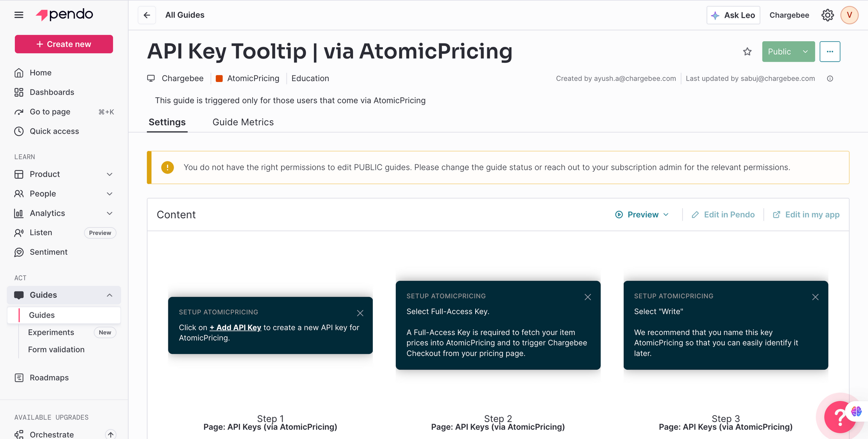Click the All Guides breadcrumb
This screenshot has width=868, height=439.
(185, 15)
